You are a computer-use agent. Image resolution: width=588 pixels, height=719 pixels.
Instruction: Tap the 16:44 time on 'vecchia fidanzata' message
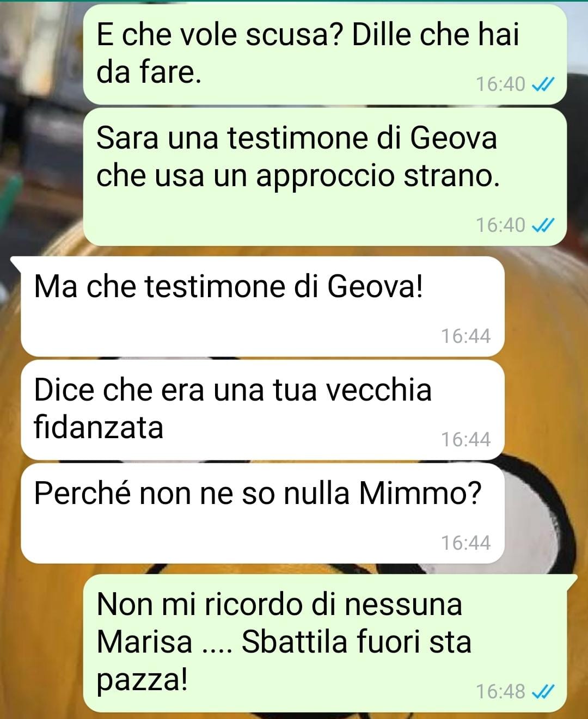click(x=465, y=440)
